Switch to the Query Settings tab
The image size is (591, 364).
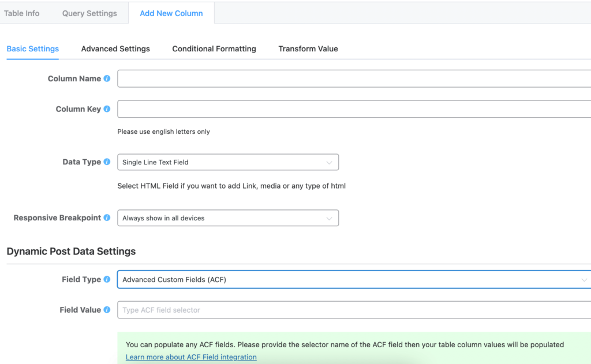[89, 13]
